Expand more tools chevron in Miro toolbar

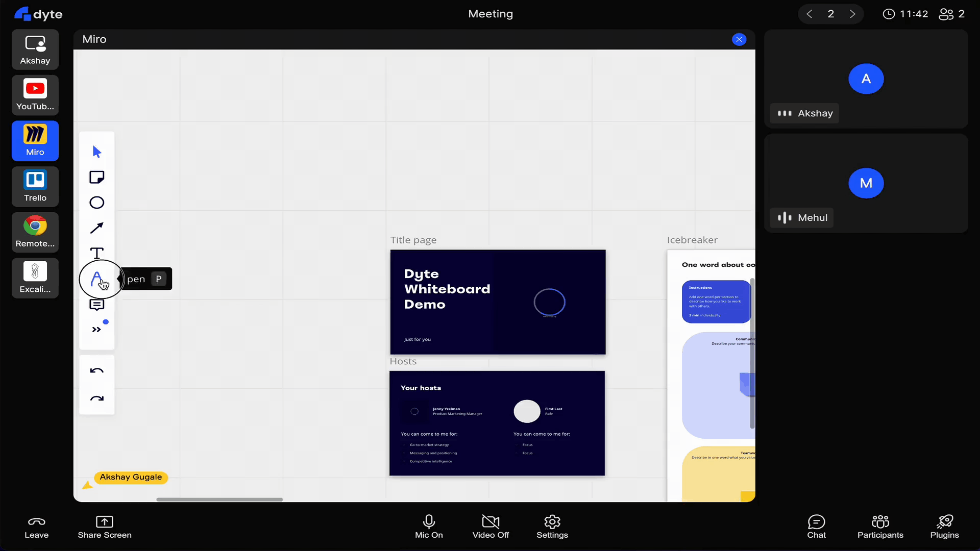tap(96, 330)
